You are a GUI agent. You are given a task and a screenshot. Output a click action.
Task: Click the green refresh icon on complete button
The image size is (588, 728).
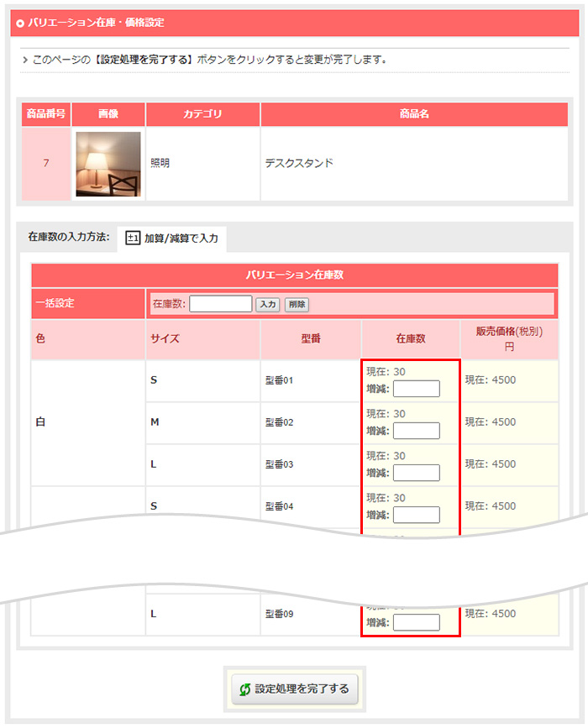tap(244, 689)
